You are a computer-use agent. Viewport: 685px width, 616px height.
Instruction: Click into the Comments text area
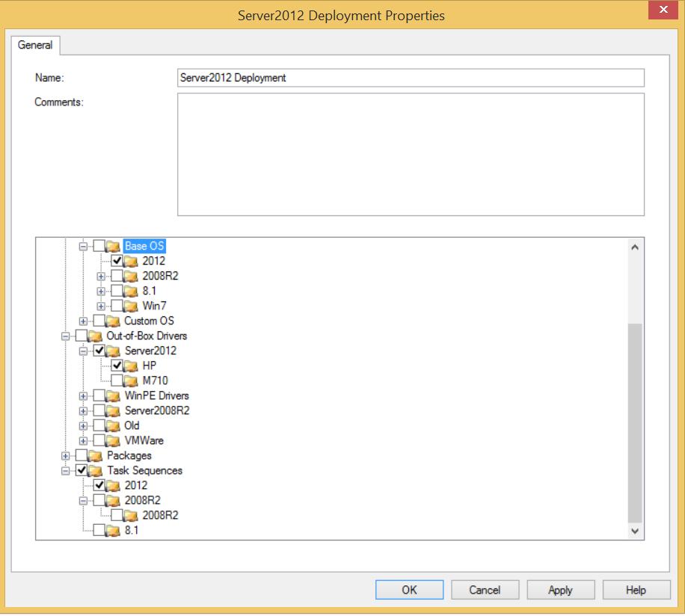[x=411, y=154]
